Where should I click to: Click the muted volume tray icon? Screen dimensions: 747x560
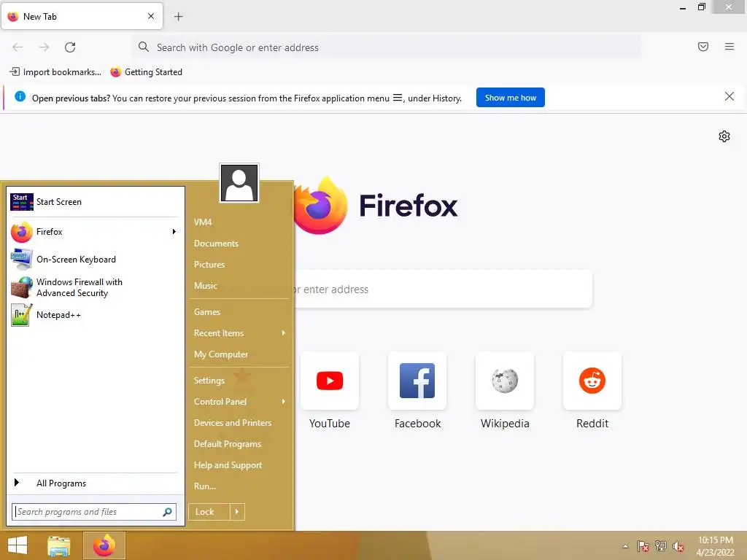pyautogui.click(x=678, y=546)
